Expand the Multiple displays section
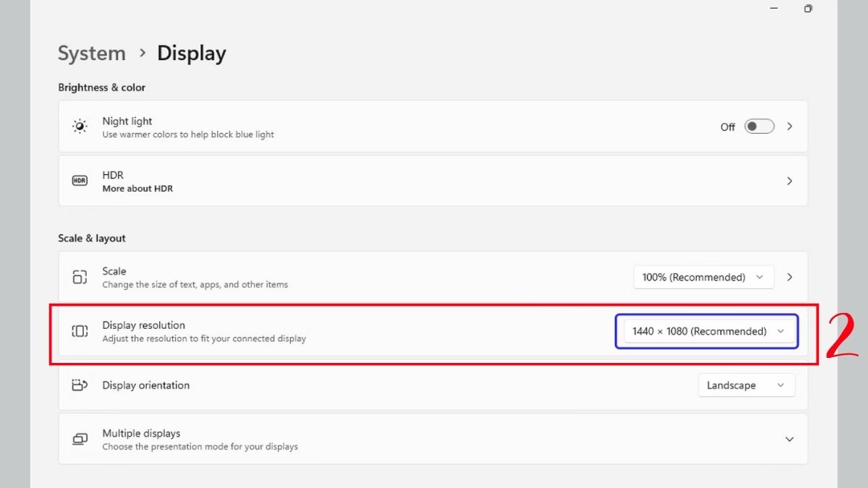868x488 pixels. coord(789,439)
